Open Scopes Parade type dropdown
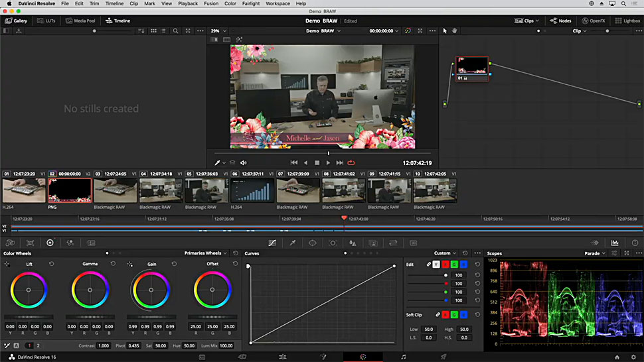This screenshot has width=644, height=362. click(595, 253)
